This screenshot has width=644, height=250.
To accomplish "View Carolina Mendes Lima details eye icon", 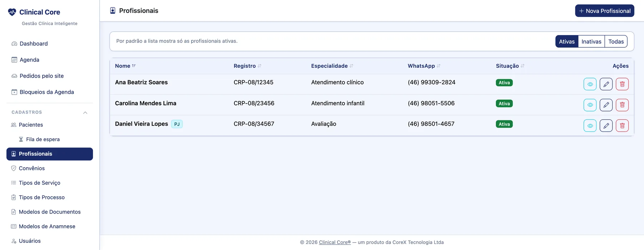I will pos(590,105).
